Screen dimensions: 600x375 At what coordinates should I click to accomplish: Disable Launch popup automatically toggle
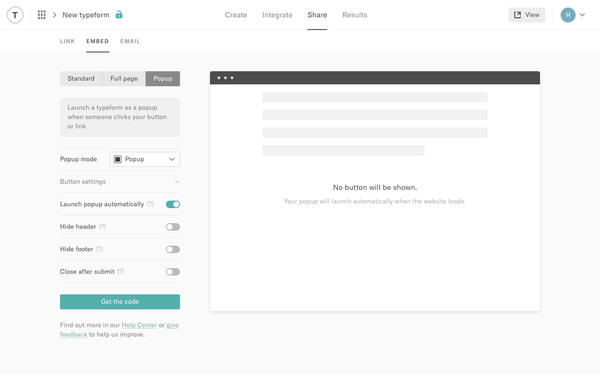[173, 204]
